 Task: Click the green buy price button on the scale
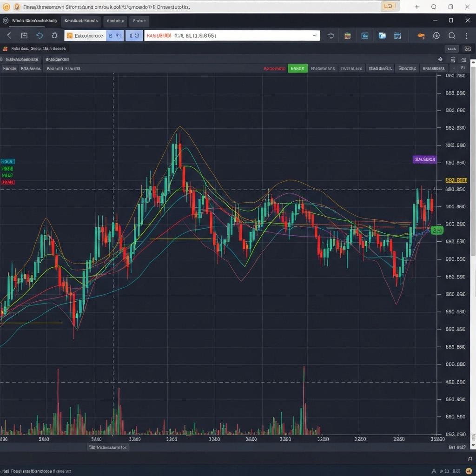click(x=436, y=230)
